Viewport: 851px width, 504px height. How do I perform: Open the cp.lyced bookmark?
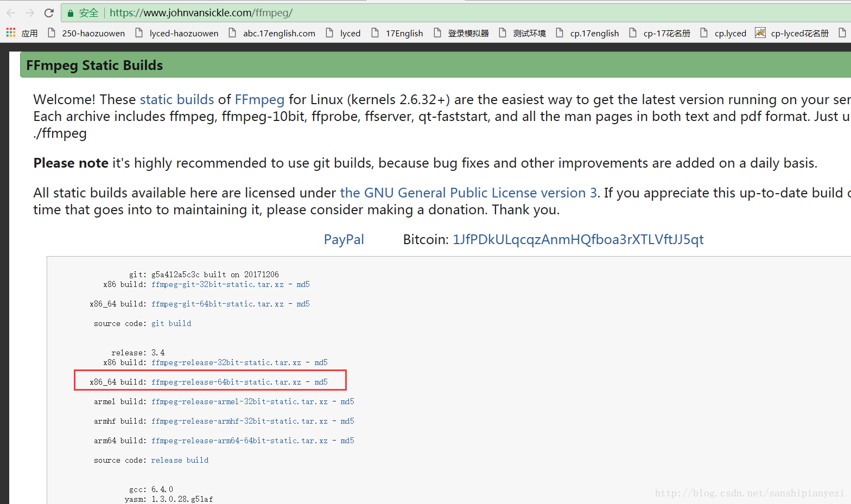click(x=723, y=33)
